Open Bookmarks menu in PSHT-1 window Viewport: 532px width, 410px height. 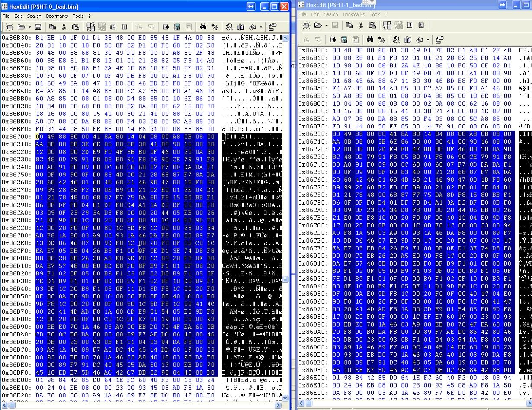[354, 14]
